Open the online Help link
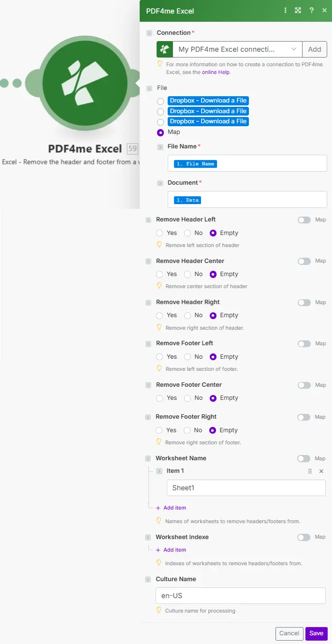Screen dimensions: 332x644 tap(216, 72)
